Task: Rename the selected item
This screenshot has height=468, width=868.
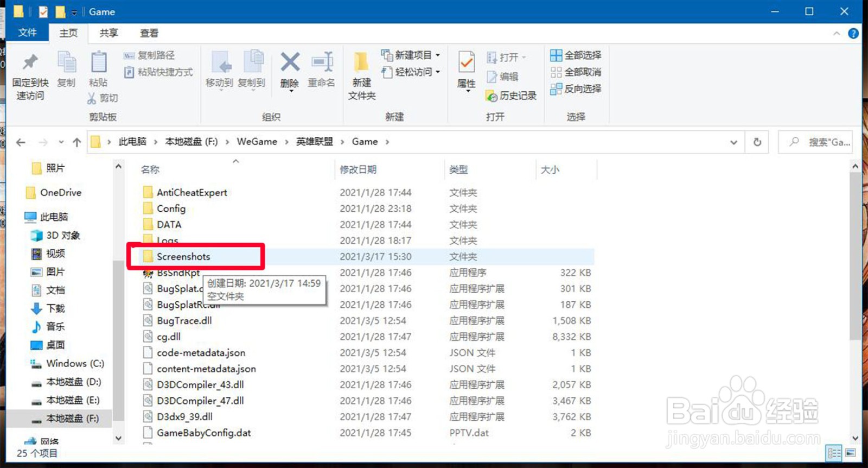Action: pos(321,69)
